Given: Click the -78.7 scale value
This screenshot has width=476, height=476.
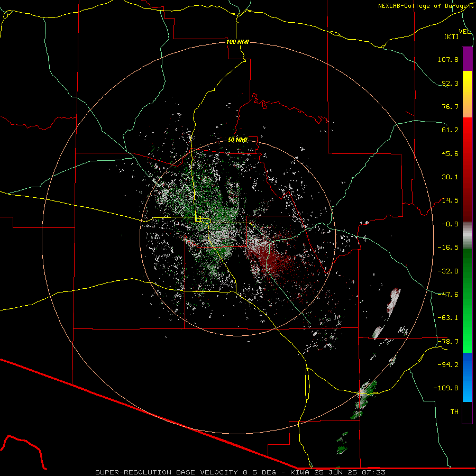Looking at the screenshot, I should (x=448, y=342).
